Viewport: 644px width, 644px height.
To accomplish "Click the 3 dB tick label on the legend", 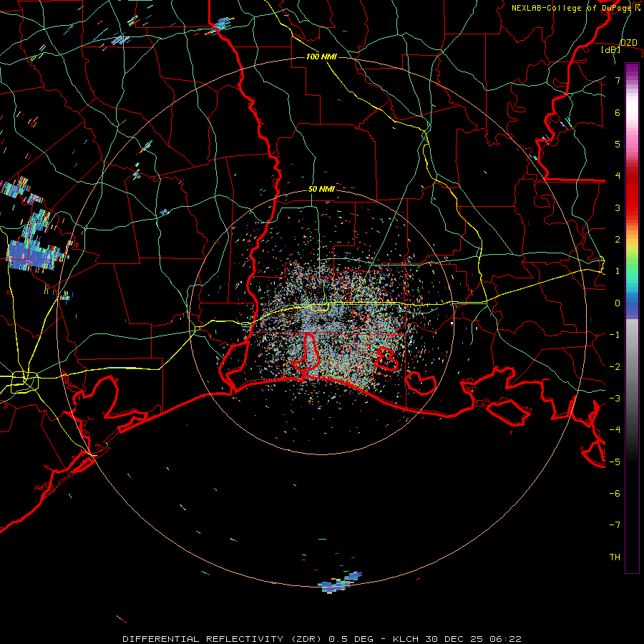I will click(x=618, y=208).
